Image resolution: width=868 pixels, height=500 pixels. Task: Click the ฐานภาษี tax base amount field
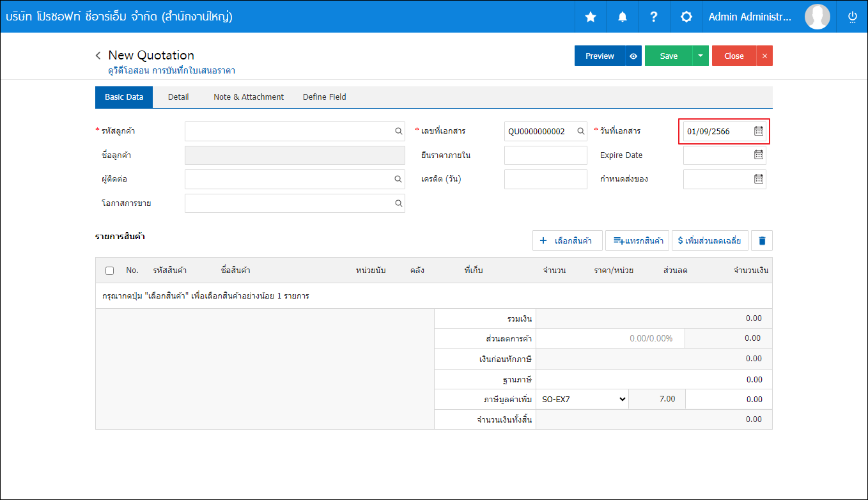tap(654, 379)
